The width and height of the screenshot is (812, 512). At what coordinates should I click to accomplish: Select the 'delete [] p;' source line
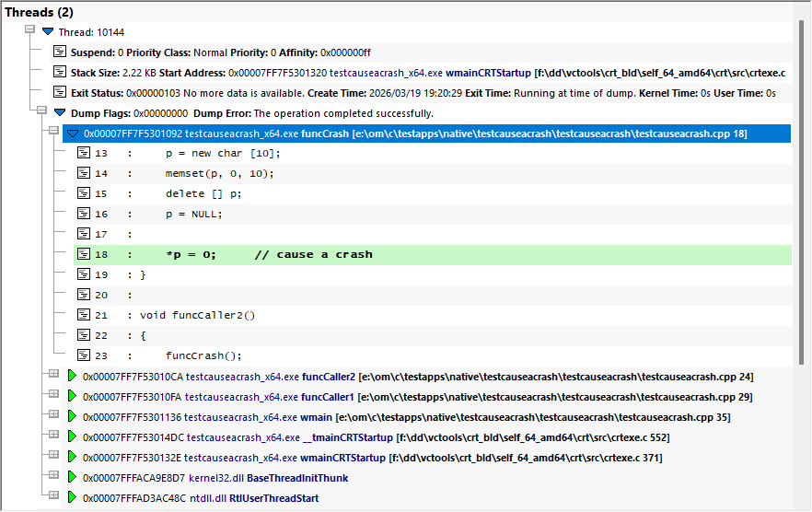click(x=433, y=193)
